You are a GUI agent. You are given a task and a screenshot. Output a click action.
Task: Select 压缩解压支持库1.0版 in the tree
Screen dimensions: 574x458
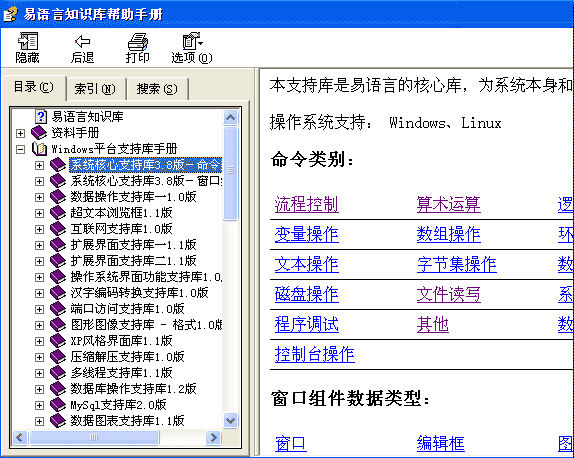(127, 357)
